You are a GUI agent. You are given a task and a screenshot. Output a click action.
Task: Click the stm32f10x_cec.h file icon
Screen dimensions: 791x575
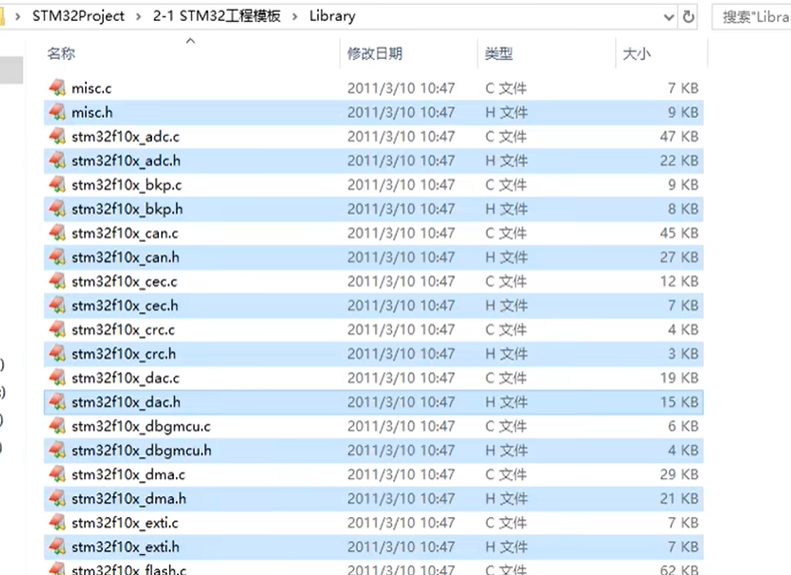pos(58,305)
